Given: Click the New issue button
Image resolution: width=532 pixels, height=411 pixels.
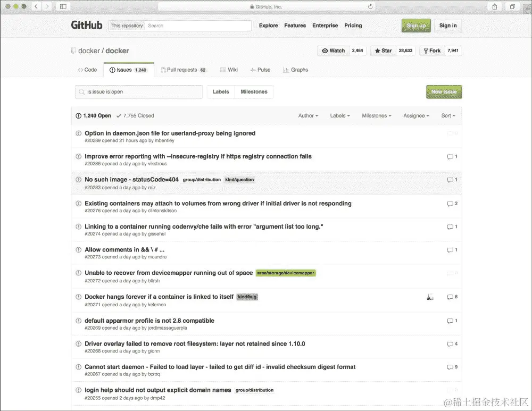Looking at the screenshot, I should (444, 91).
